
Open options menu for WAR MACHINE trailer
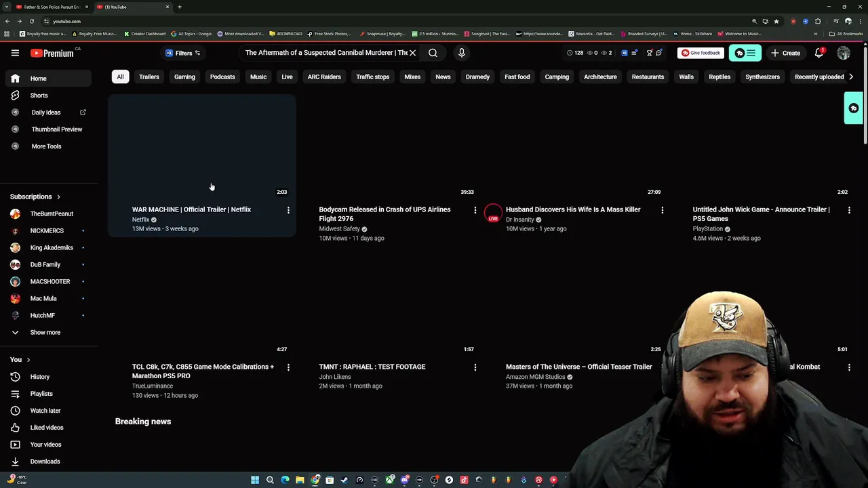pyautogui.click(x=288, y=210)
